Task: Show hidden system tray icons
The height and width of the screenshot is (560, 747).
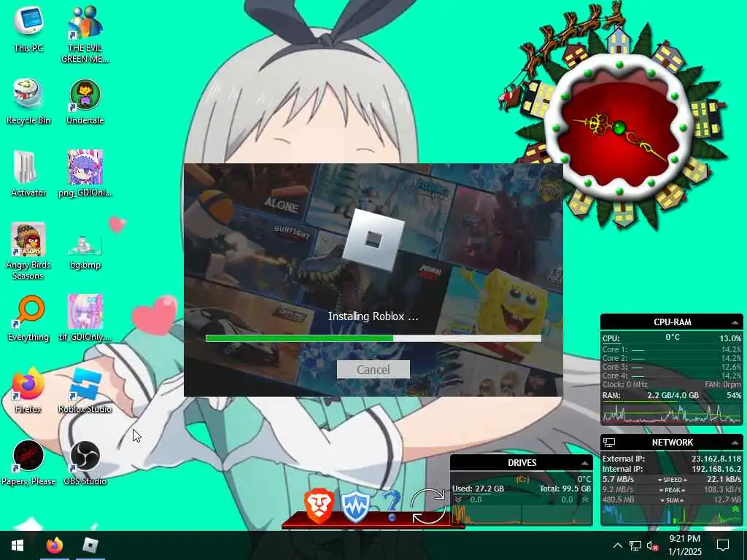Action: tap(617, 545)
